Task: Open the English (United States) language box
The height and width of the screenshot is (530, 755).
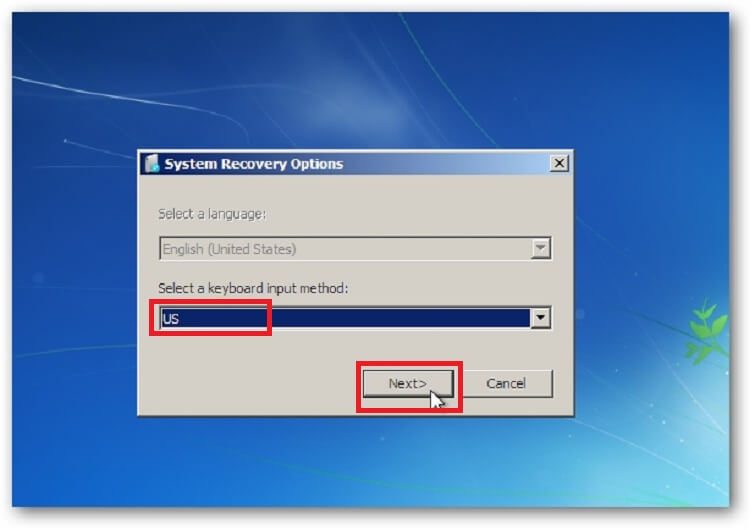Action: (x=355, y=248)
